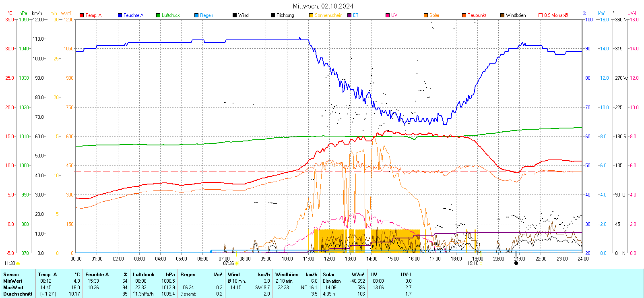The height and width of the screenshot is (298, 644).
Task: Click the purple ET legend square
Action: [x=349, y=15]
